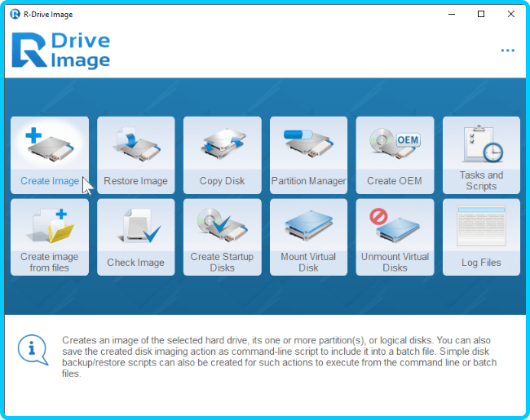Run the Check Image tool
The height and width of the screenshot is (420, 530).
tap(136, 237)
